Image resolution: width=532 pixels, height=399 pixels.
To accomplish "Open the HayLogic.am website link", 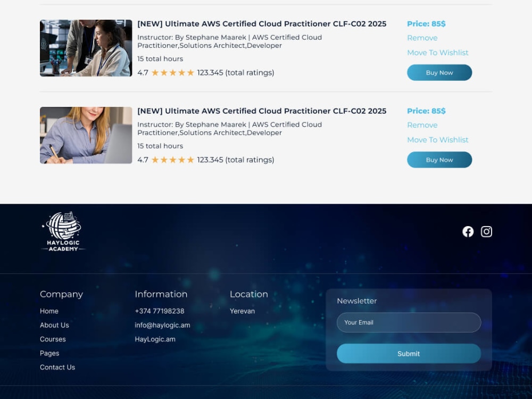I will point(155,339).
